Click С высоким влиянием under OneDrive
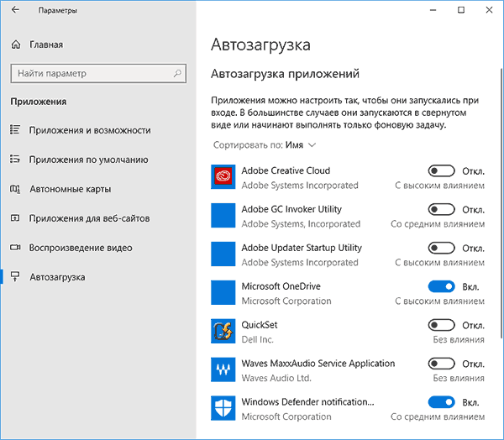Image resolution: width=504 pixels, height=440 pixels. click(x=439, y=301)
